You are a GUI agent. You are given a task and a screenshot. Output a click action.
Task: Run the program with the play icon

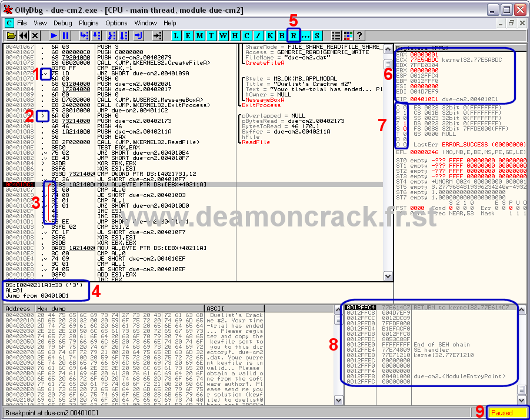click(54, 35)
